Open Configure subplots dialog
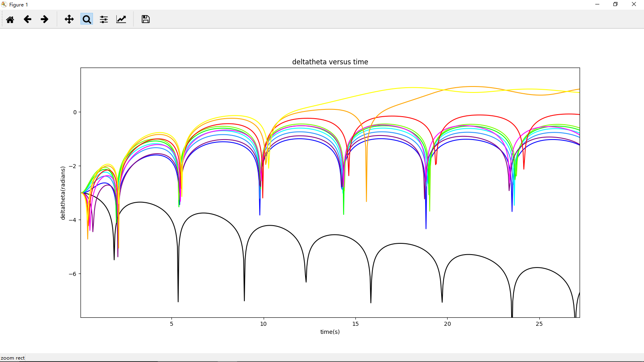Viewport: 644px width, 362px height. tap(104, 19)
